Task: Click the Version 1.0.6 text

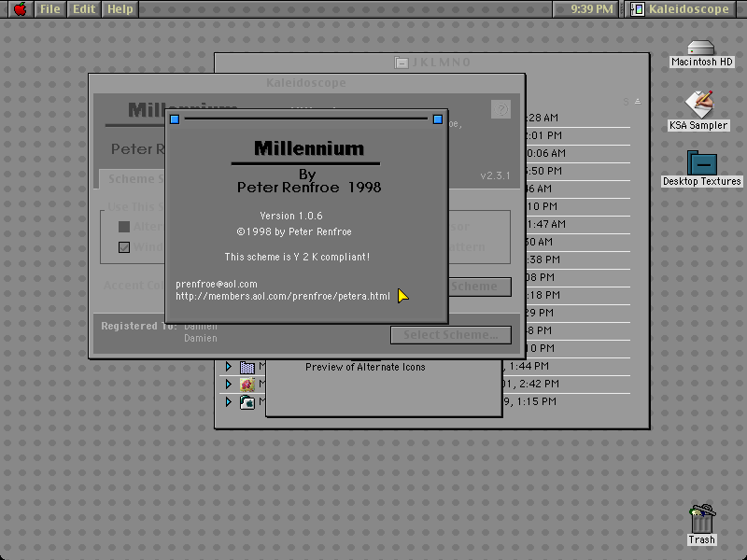Action: click(291, 216)
